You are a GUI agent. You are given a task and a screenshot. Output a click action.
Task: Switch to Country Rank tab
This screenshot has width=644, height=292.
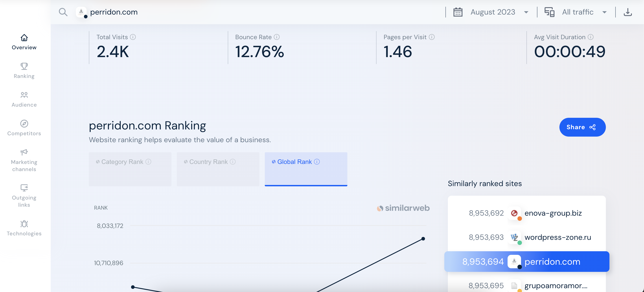click(218, 169)
